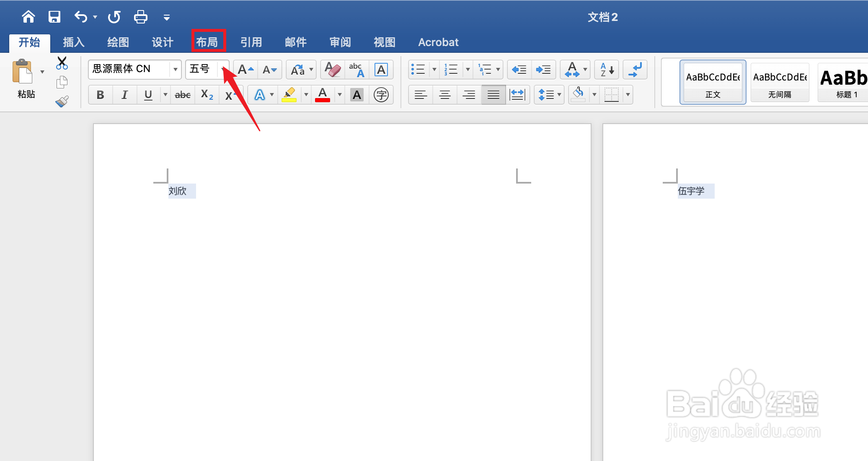Open the customize quick access toolbar menu
Screen dimensions: 868x461
pos(167,17)
